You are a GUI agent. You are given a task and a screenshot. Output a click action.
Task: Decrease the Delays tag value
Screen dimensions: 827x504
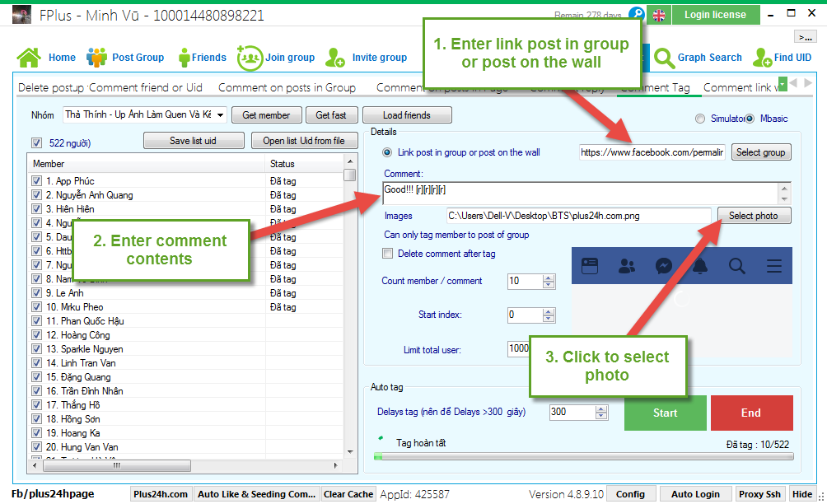[601, 416]
